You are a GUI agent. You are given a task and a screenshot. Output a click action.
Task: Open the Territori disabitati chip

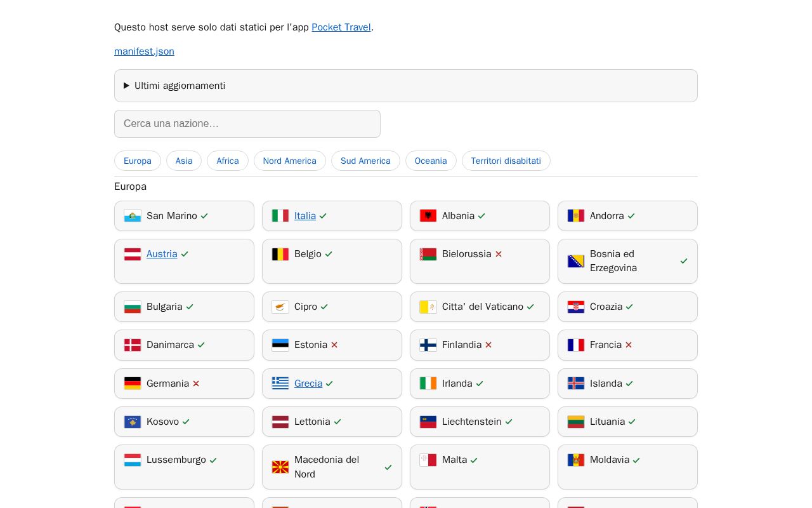coord(506,161)
